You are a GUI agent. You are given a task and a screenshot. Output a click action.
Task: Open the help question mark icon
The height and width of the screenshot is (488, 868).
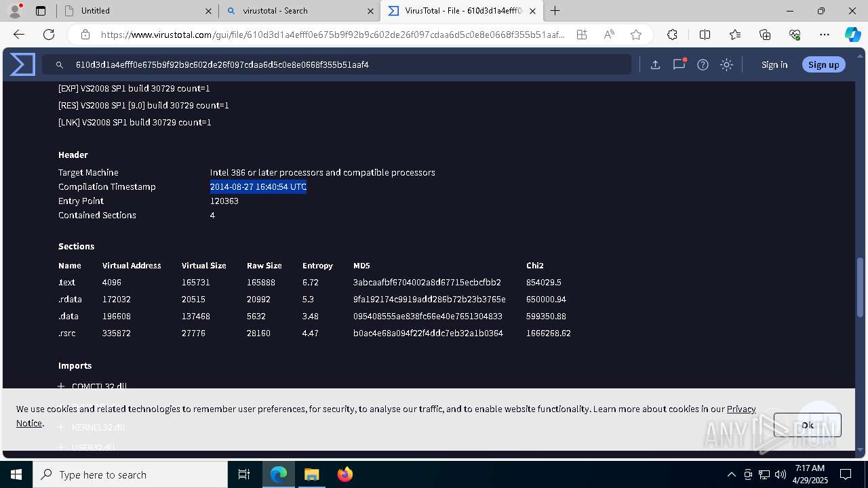tap(703, 64)
